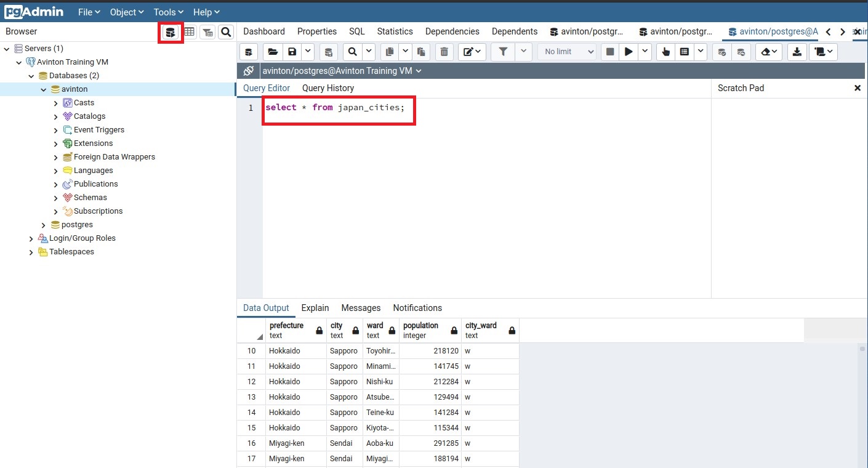Open the Object menu
Screen dimensions: 868x468
coord(127,12)
